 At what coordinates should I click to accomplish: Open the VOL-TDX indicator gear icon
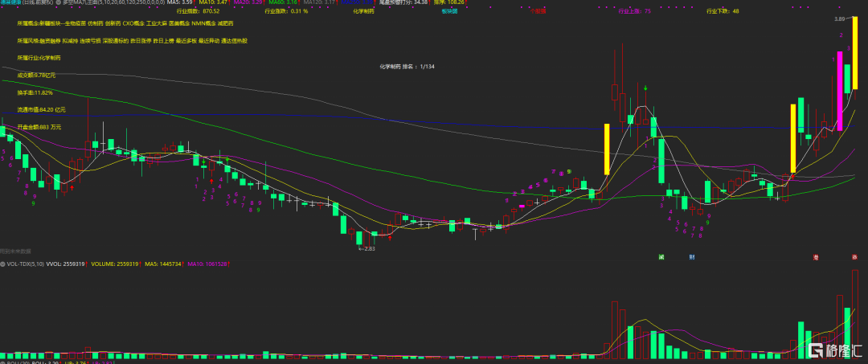[2, 264]
